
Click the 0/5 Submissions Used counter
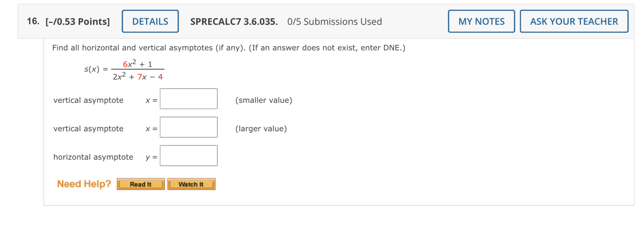pos(334,21)
